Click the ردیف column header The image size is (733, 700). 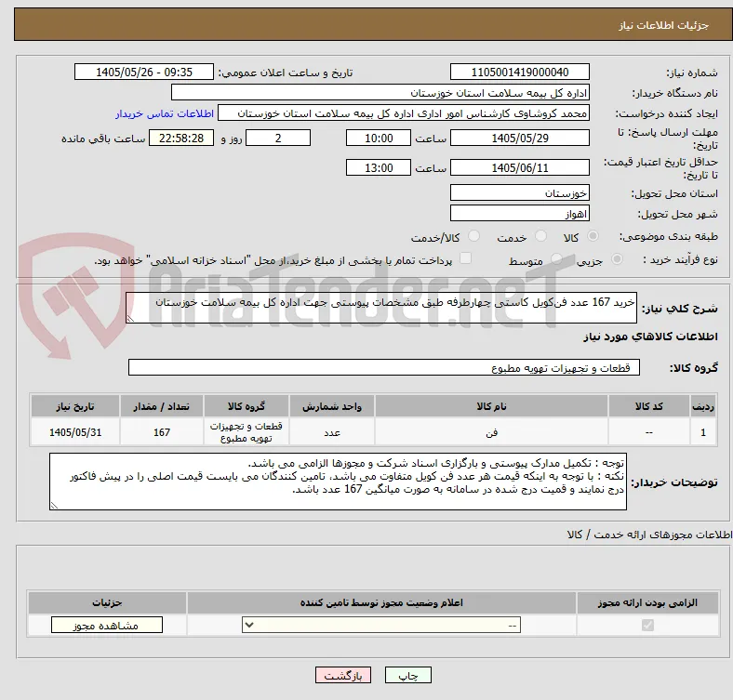(703, 406)
